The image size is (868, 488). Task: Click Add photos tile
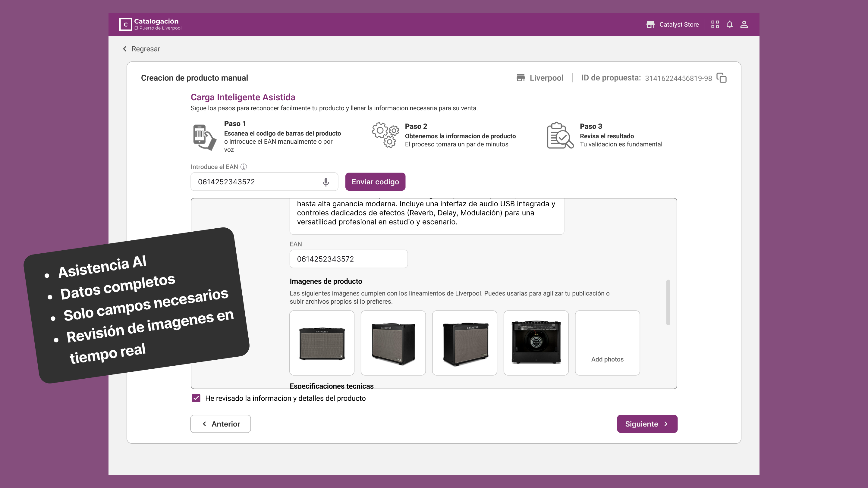coord(607,343)
